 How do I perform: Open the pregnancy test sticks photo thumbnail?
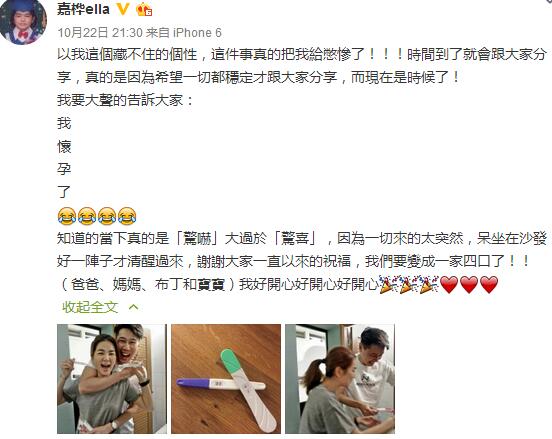click(x=226, y=379)
